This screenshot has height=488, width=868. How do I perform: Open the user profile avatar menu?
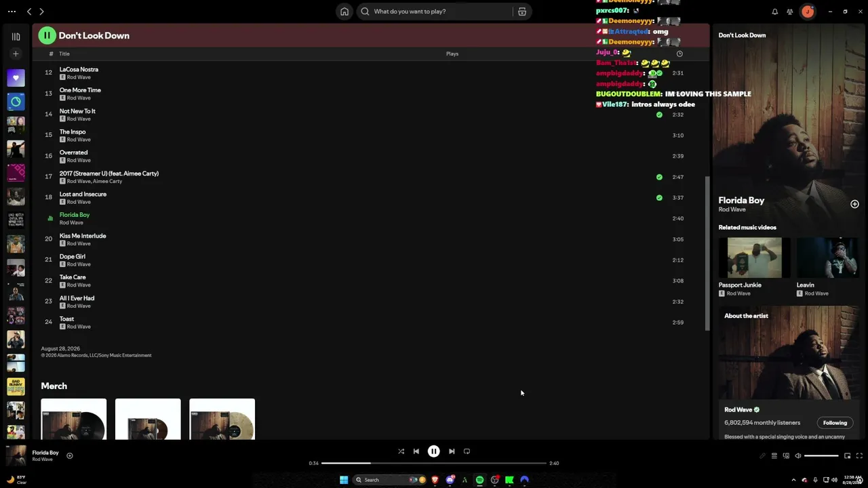(808, 12)
